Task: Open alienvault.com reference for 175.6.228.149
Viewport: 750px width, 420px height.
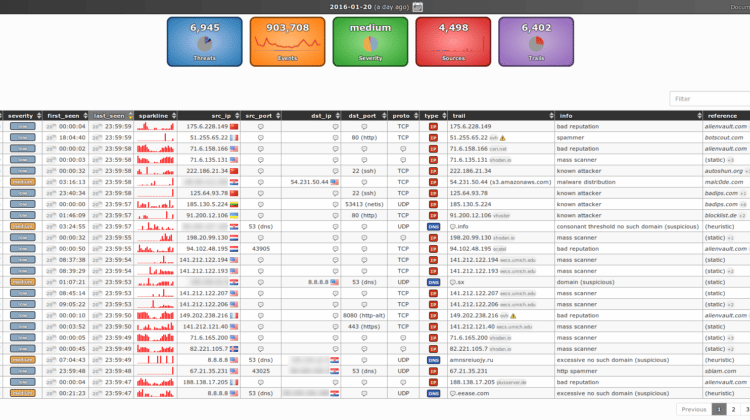Action: pyautogui.click(x=725, y=126)
